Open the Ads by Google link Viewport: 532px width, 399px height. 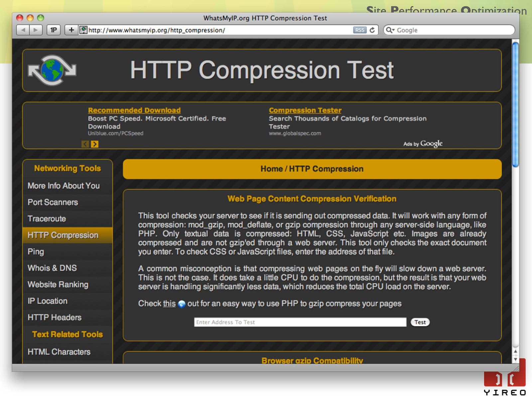tap(423, 144)
